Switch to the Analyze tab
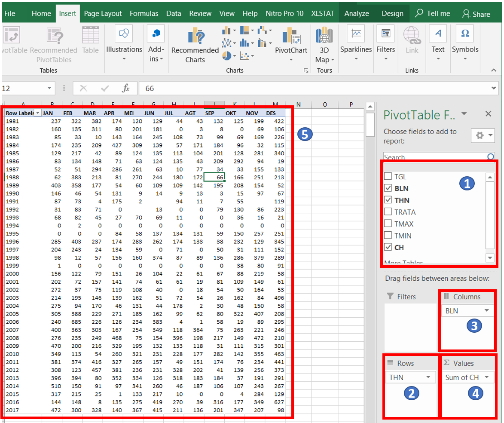The width and height of the screenshot is (504, 423). [357, 13]
